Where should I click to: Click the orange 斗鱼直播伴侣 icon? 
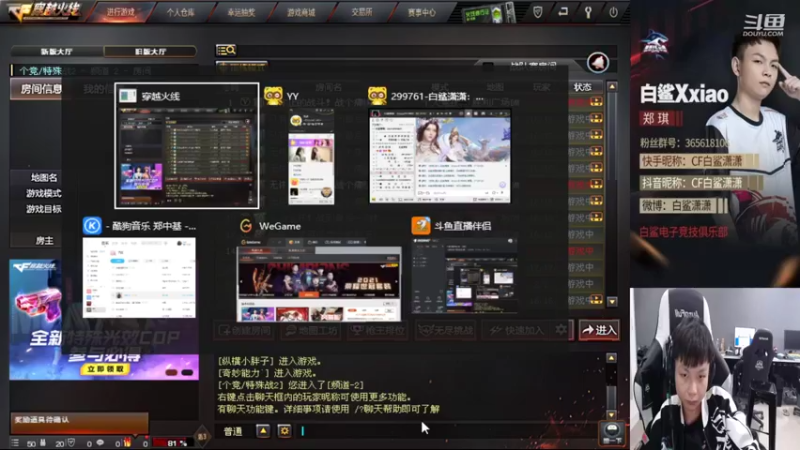pos(421,226)
